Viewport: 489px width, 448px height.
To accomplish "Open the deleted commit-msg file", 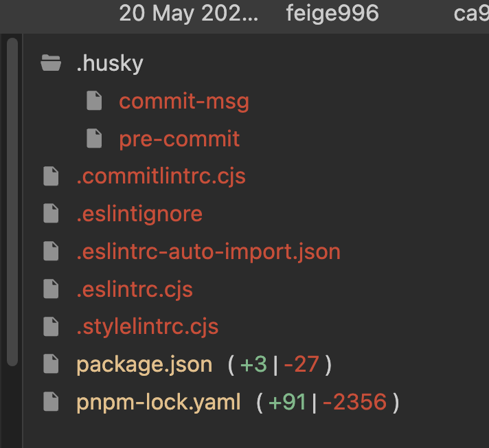I will 183,102.
